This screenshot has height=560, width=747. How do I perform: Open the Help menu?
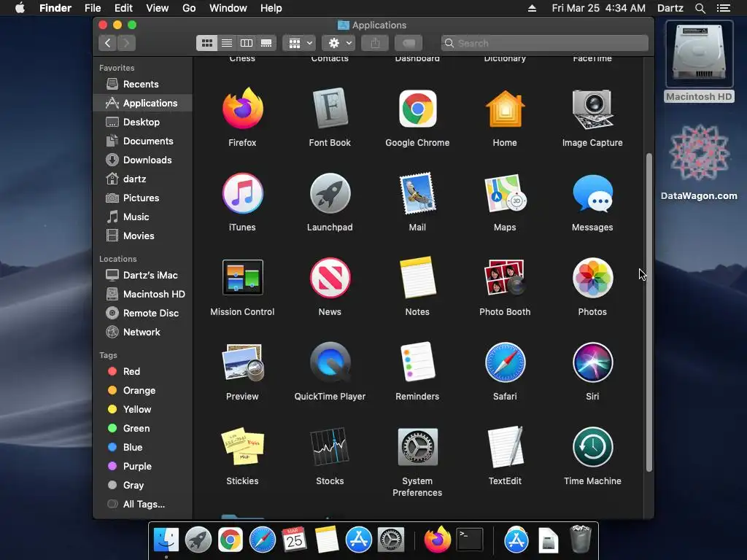(271, 8)
